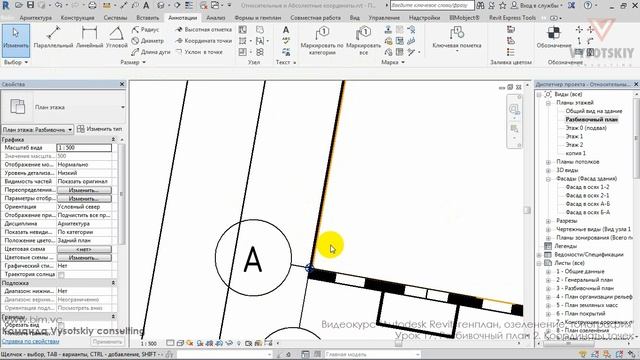Select the Диаметр dimension tool
The width and height of the screenshot is (640, 360).
pos(148,41)
